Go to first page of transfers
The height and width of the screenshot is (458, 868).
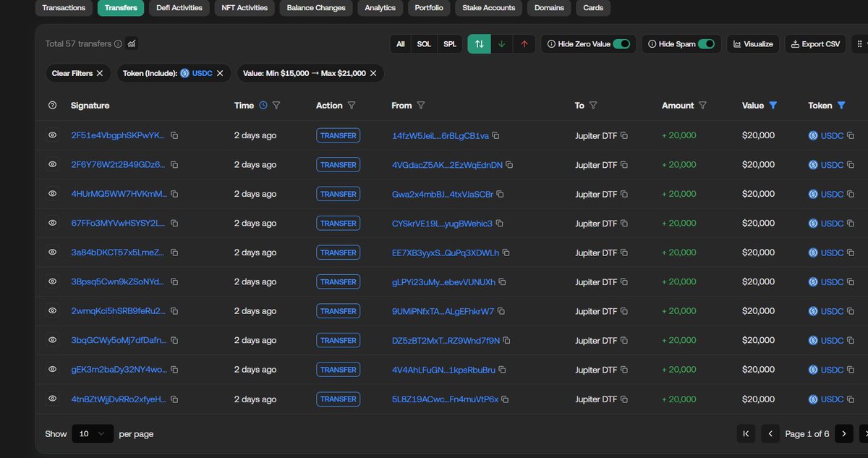click(x=746, y=433)
